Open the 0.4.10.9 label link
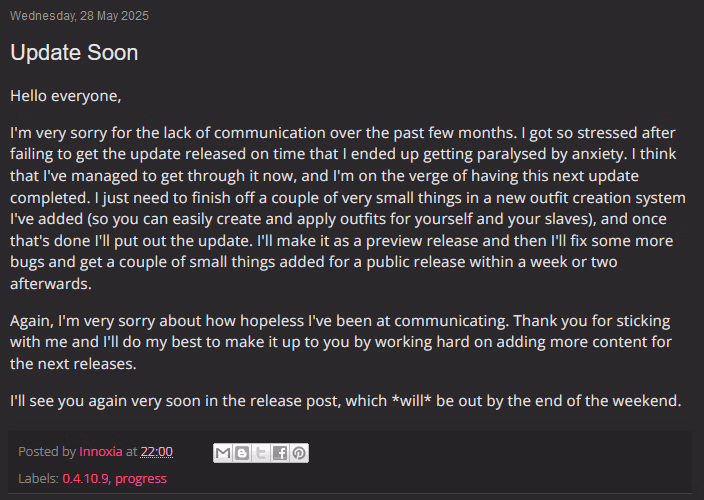The image size is (704, 500). 85,478
